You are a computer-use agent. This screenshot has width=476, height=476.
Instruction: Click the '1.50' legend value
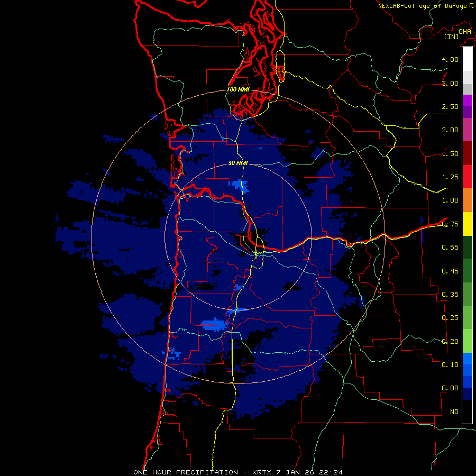(x=450, y=153)
